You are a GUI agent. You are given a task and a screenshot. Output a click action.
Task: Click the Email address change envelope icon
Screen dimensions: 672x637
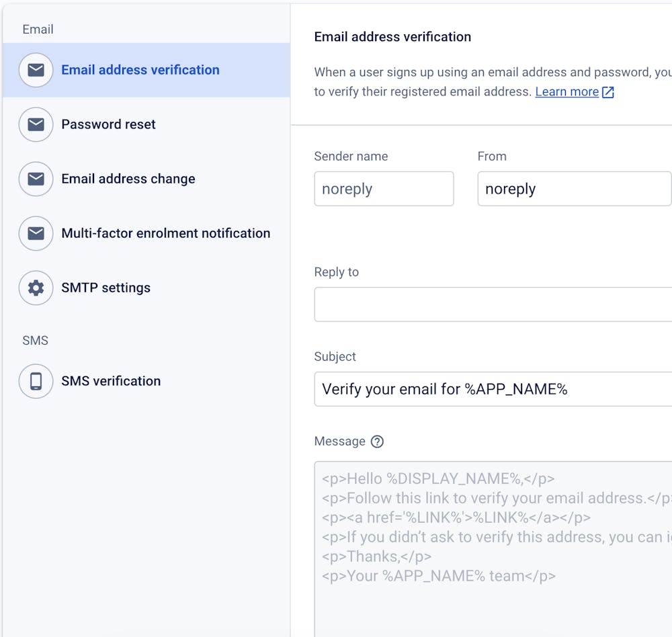click(x=36, y=179)
